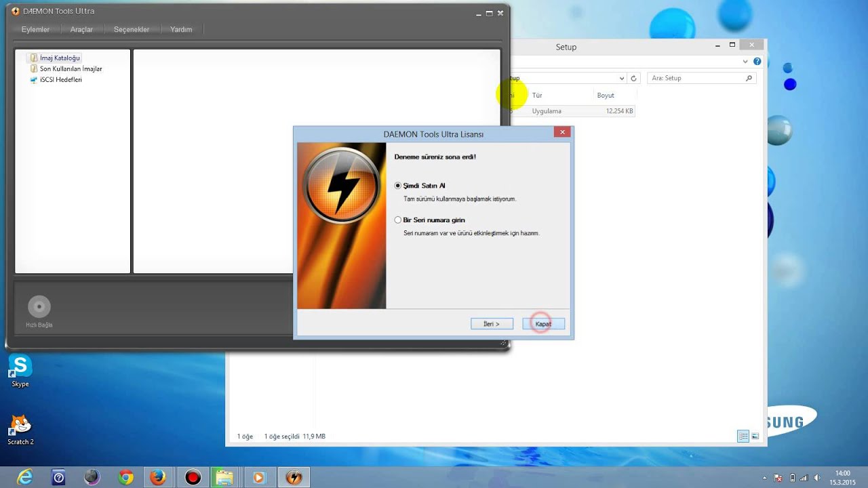868x488 pixels.
Task: Select iSCSI Hedefleri in the tree
Action: coord(56,80)
